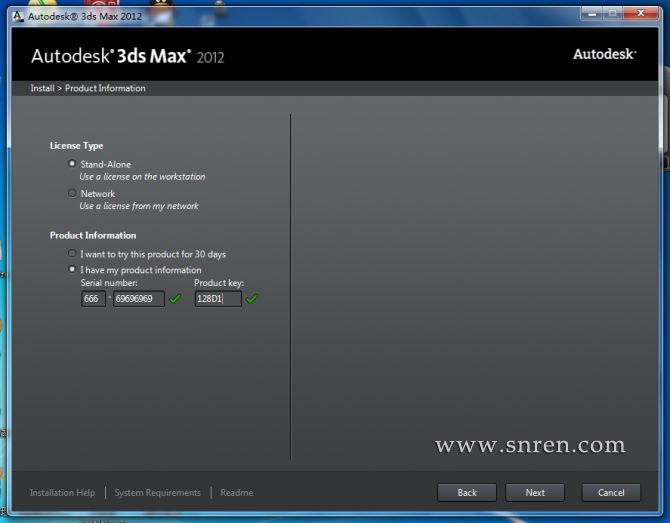Select 'I have my product information'
The width and height of the screenshot is (670, 523).
pos(72,269)
